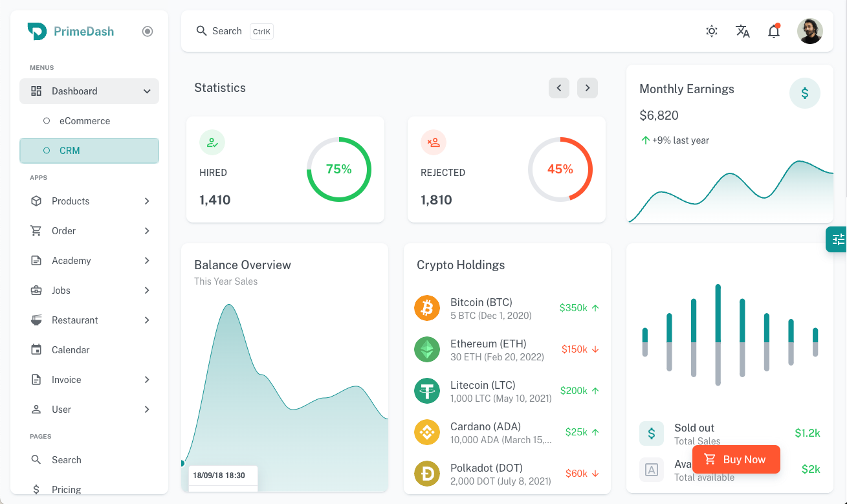Screen dimensions: 847x504
Task: Click the Monthly Earnings dollar icon
Action: [804, 93]
